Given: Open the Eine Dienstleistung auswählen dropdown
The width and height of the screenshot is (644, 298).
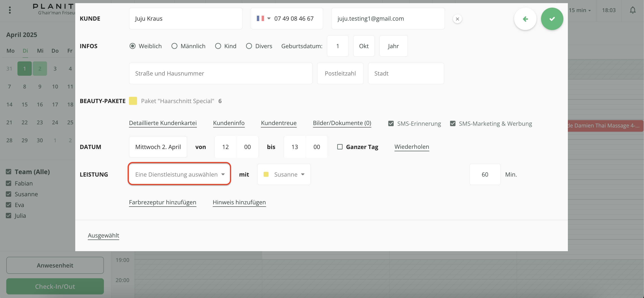Looking at the screenshot, I should click(179, 174).
